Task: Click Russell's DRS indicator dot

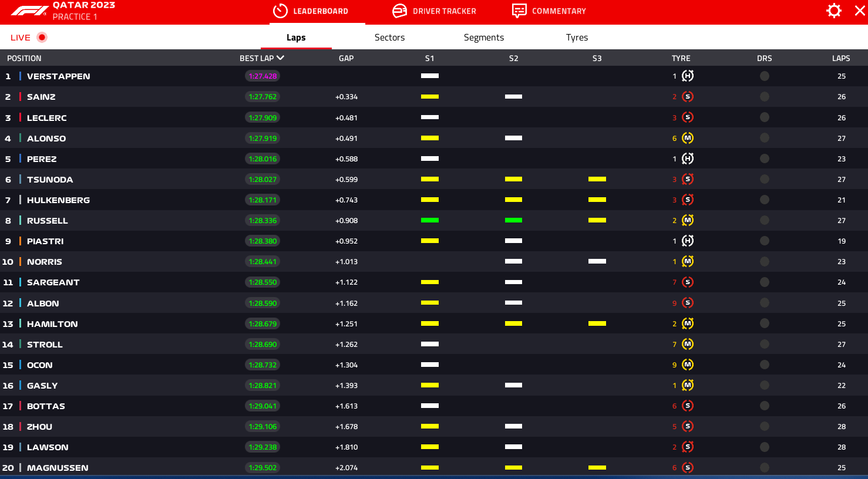Action: pos(764,220)
